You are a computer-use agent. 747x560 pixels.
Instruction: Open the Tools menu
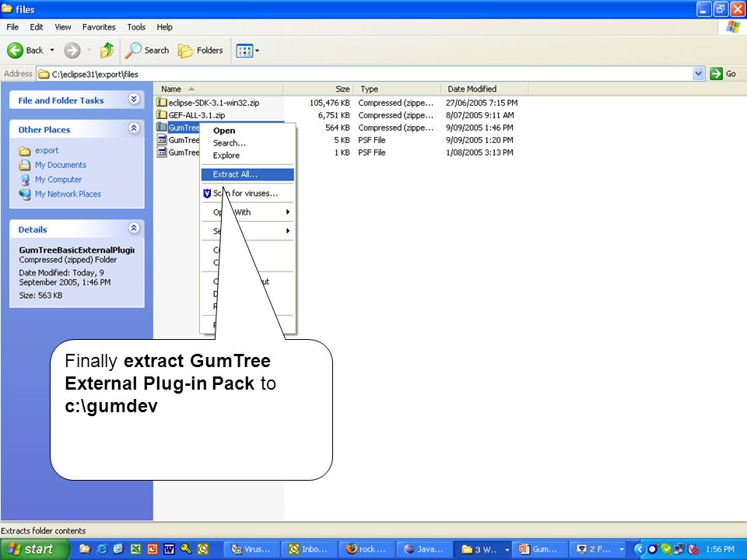click(135, 27)
